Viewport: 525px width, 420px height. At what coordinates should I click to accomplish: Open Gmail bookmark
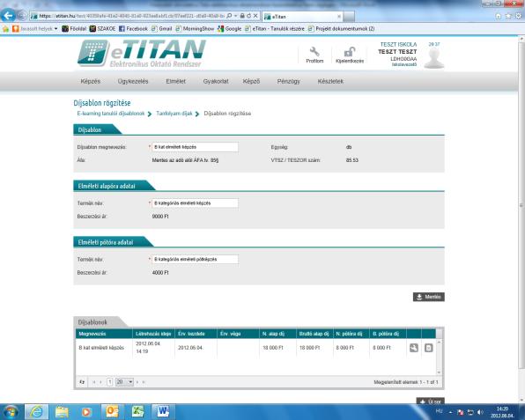(161, 29)
